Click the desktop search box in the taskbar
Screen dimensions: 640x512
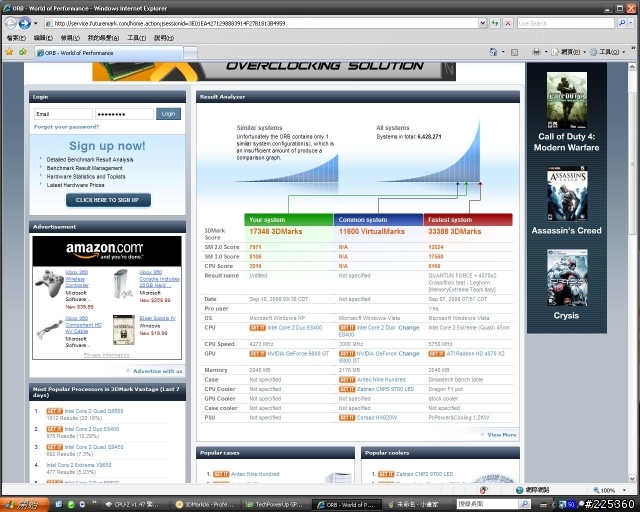point(487,504)
